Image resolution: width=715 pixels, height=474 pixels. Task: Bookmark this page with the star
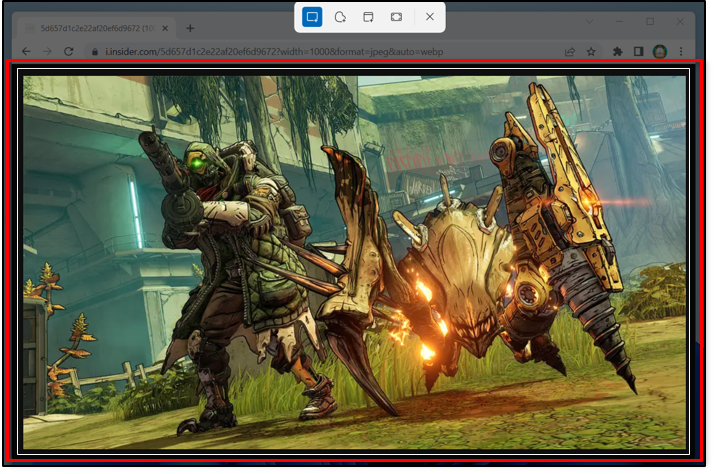coord(592,51)
